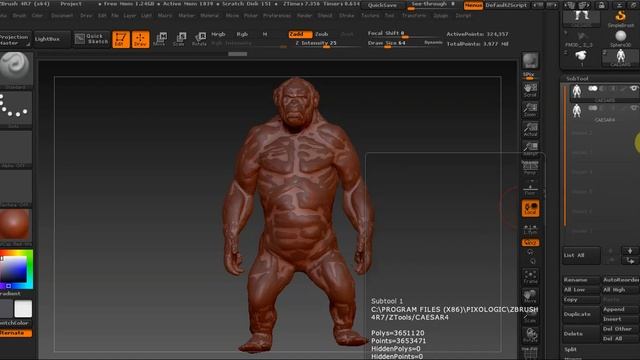Click the lock icon in title bar
Viewport: 640px width, 360px height.
[601, 5]
